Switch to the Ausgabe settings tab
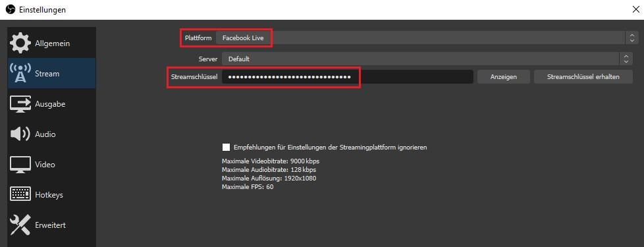644x247 pixels. (52, 104)
